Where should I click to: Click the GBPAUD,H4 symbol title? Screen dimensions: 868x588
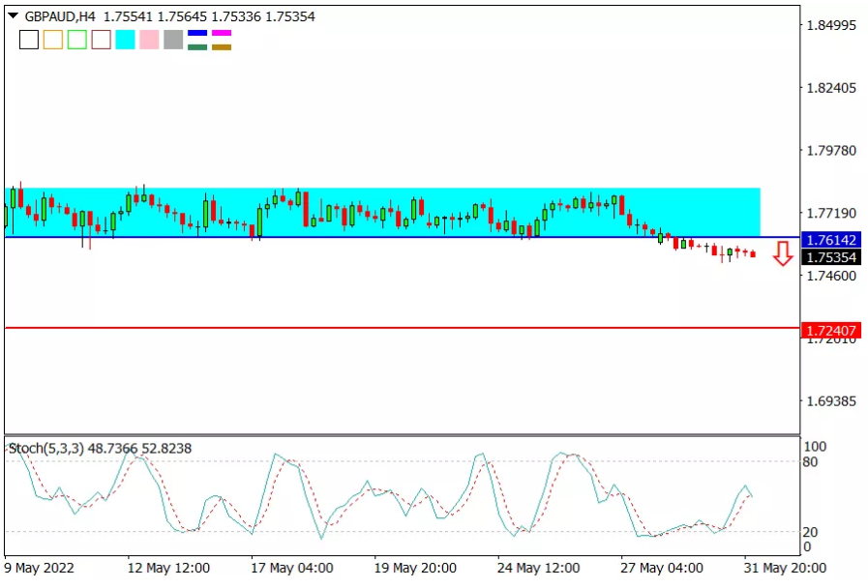(60, 16)
